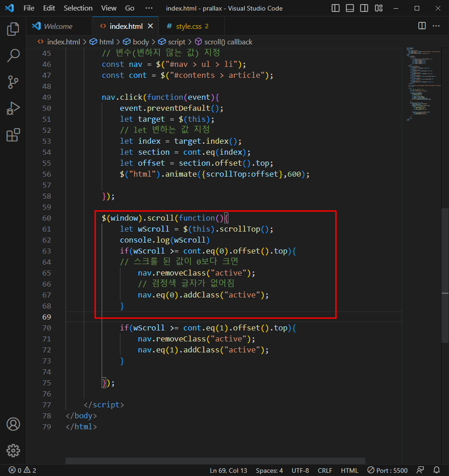Screen dimensions: 449x476
Task: Change encoding via UTF-8
Action: click(x=300, y=470)
